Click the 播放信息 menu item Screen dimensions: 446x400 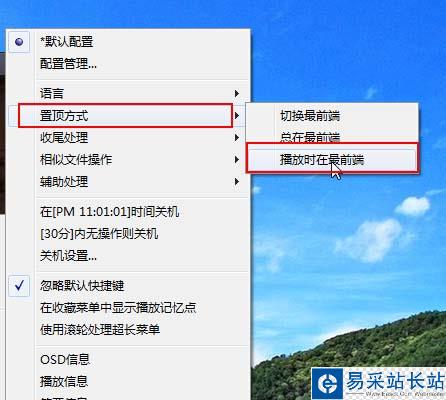[x=64, y=381]
